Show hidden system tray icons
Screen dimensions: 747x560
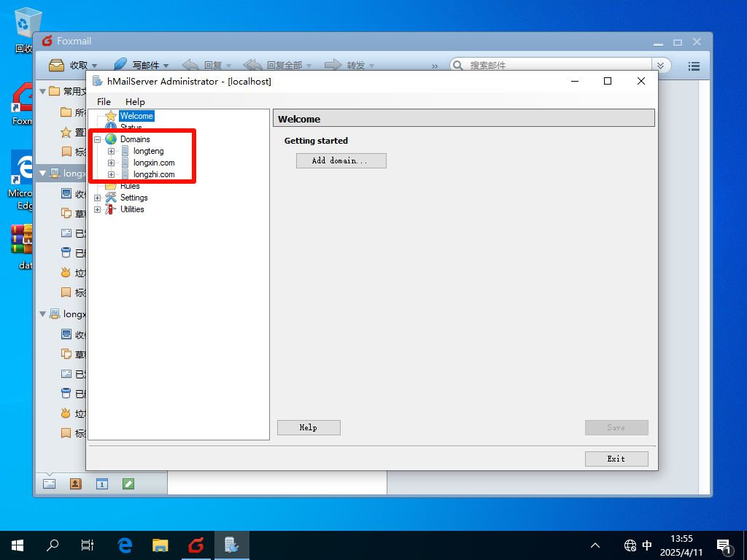595,545
